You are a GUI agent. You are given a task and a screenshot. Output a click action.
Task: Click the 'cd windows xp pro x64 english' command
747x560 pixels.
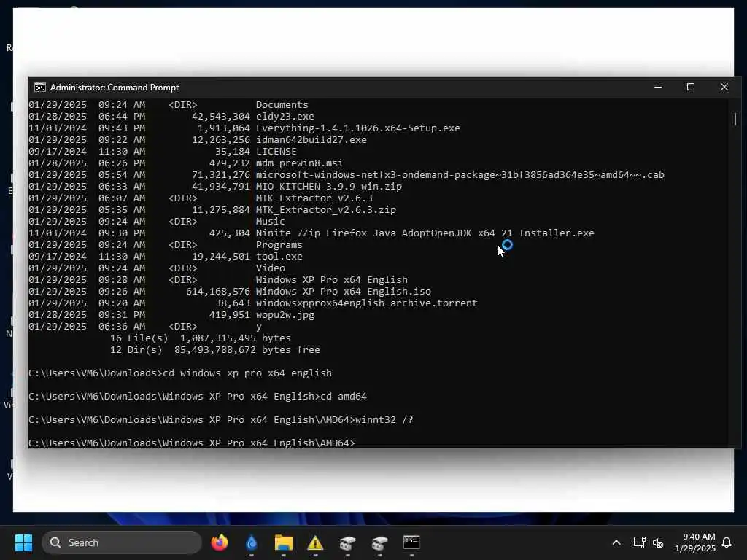[x=180, y=373]
